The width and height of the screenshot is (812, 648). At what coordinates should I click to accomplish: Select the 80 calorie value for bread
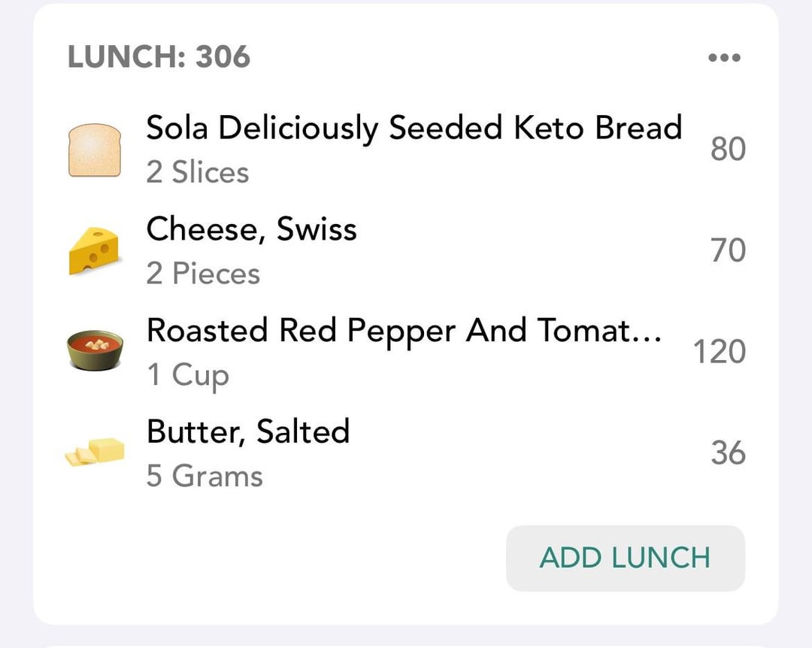click(x=728, y=149)
